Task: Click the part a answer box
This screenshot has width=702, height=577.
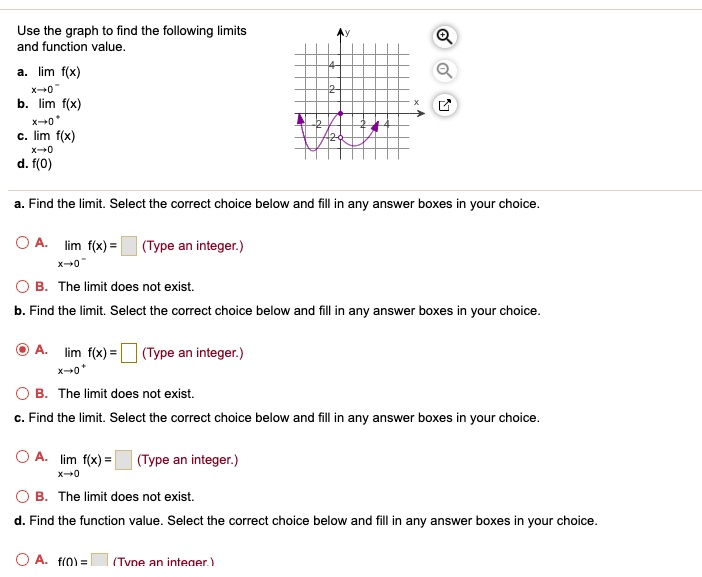Action: (x=129, y=246)
